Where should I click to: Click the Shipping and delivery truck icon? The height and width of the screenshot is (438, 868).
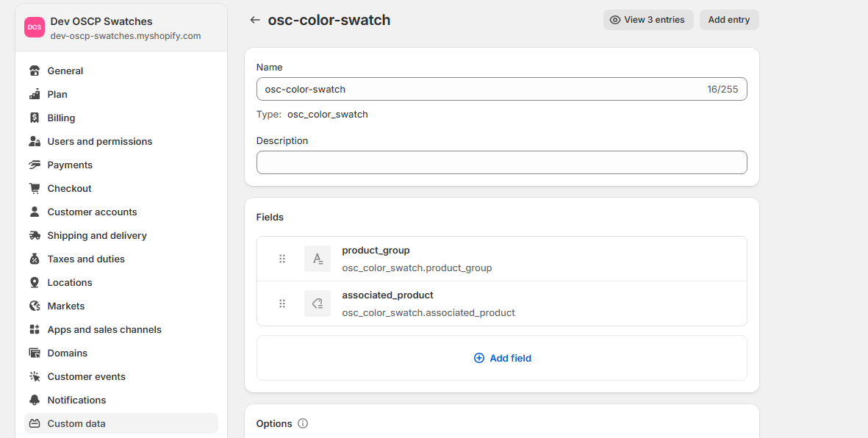(35, 235)
